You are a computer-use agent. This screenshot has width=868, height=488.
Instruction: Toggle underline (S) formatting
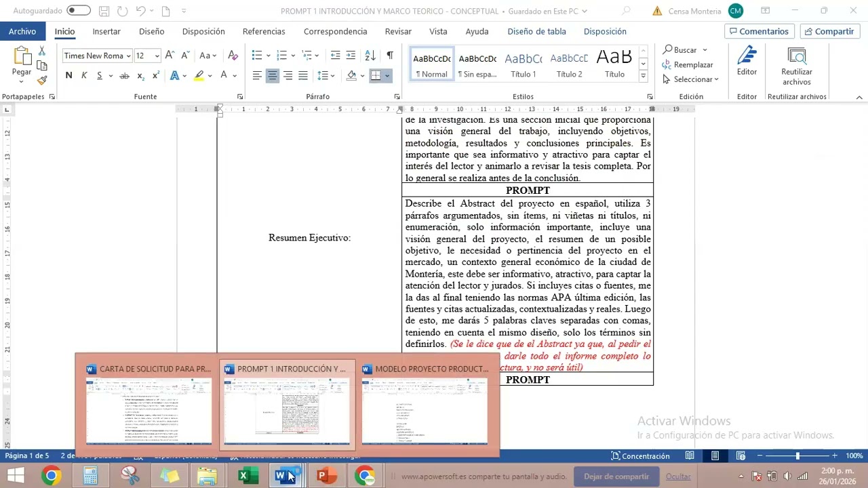click(100, 75)
